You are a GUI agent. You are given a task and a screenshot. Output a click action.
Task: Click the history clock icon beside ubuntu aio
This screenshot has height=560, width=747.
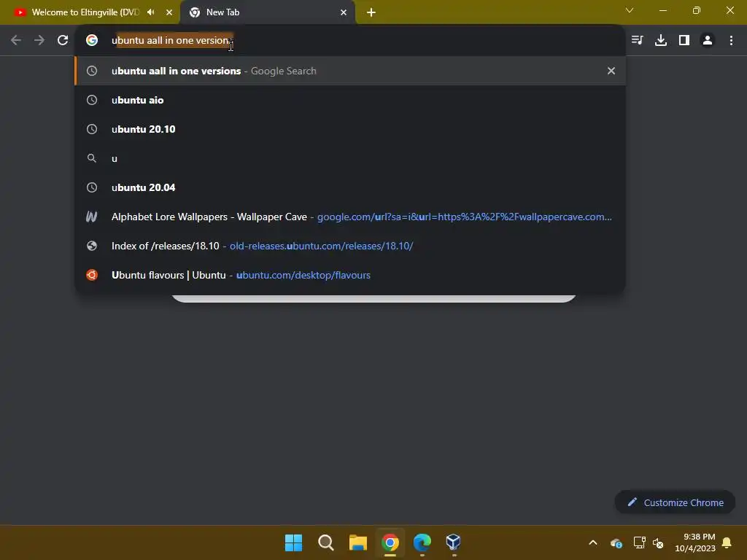click(92, 100)
